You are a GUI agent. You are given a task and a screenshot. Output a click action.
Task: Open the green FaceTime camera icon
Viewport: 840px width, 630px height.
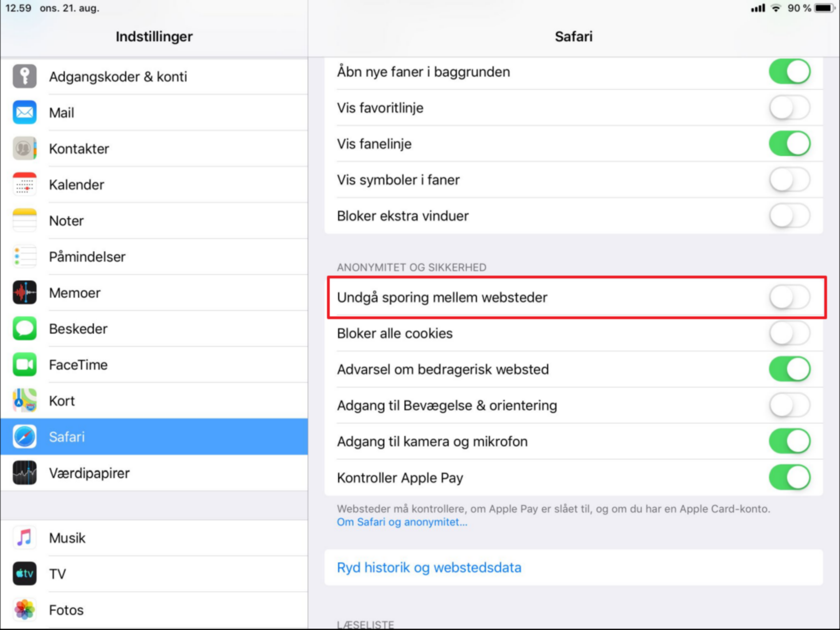(25, 365)
